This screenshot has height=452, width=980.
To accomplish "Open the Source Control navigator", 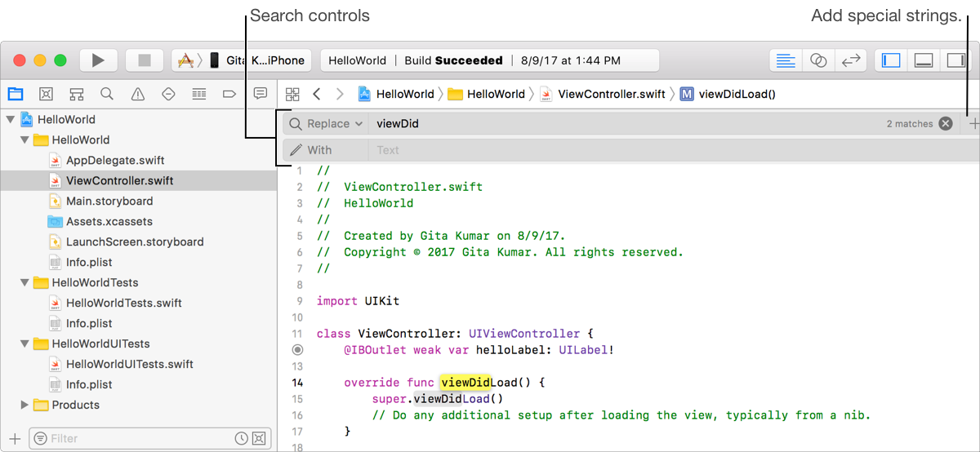I will click(x=46, y=94).
